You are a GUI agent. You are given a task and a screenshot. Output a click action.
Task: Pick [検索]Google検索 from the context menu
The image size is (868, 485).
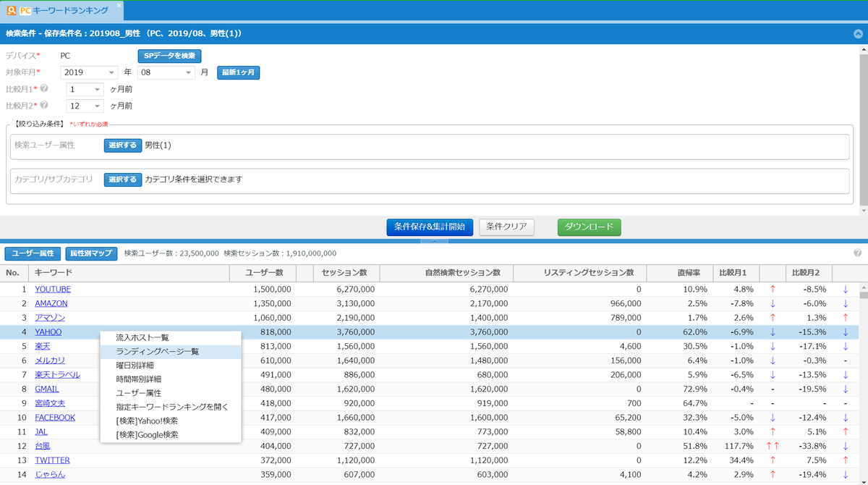[147, 435]
